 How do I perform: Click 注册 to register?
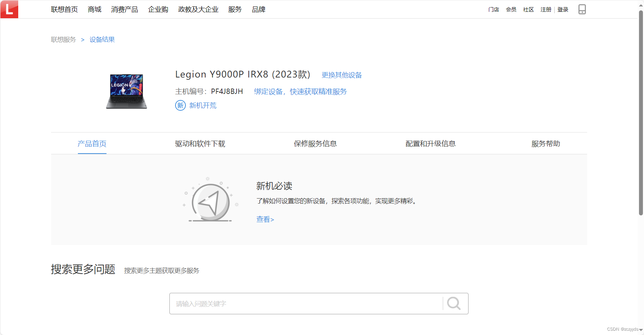point(546,10)
